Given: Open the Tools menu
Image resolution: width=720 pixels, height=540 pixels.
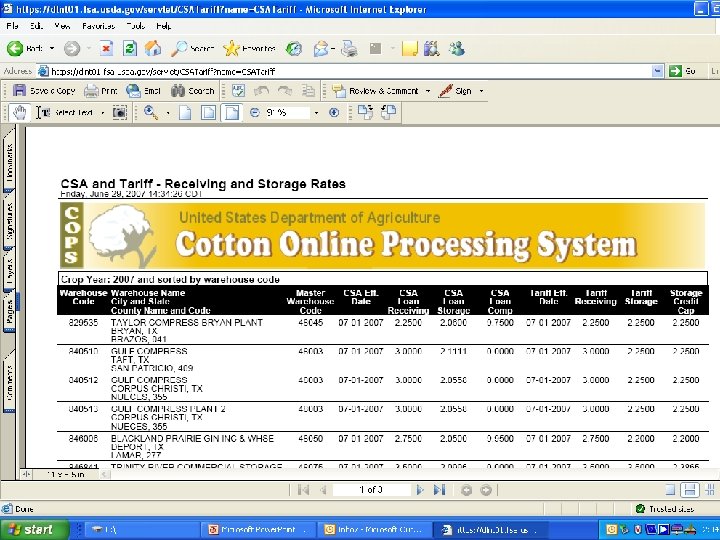Looking at the screenshot, I should tap(134, 25).
